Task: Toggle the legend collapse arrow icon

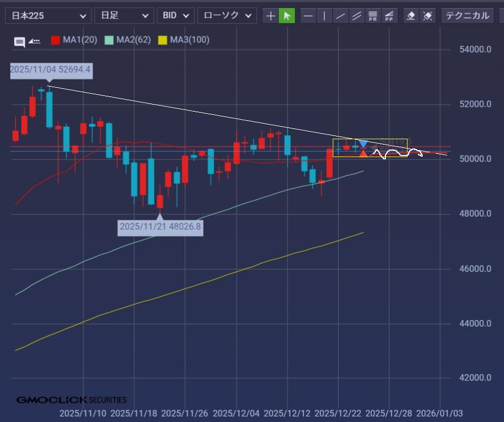Action: [x=34, y=41]
